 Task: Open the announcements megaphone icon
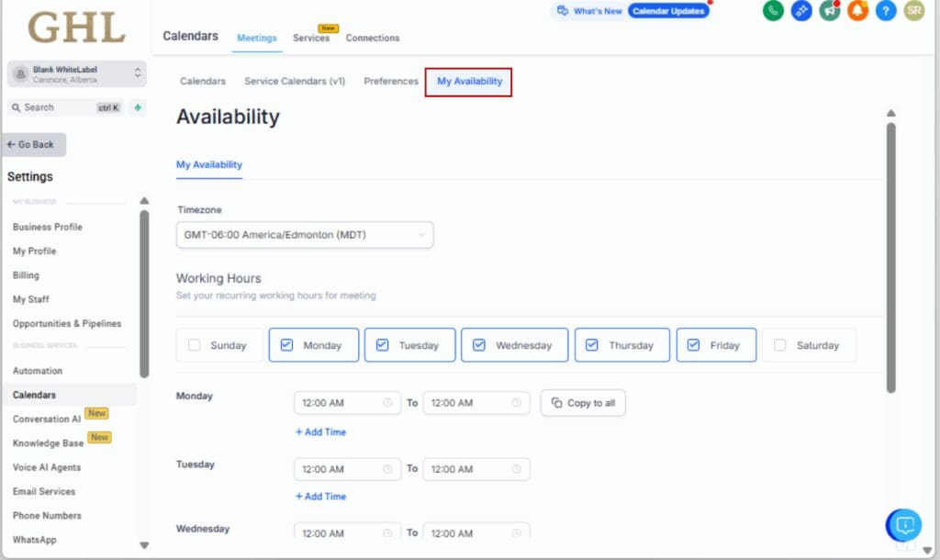[x=829, y=13]
